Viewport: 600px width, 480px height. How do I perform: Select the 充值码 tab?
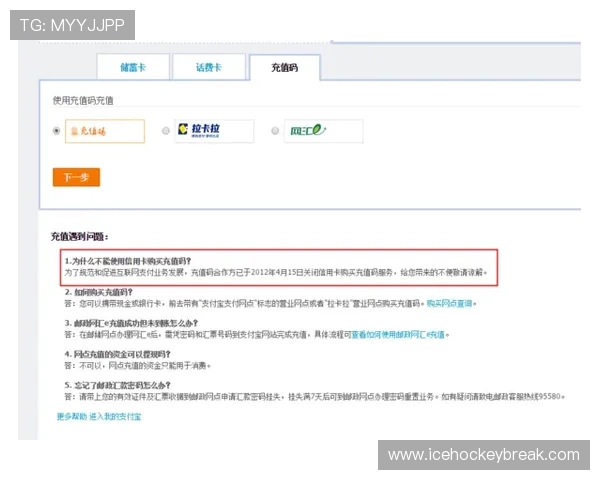[x=284, y=67]
